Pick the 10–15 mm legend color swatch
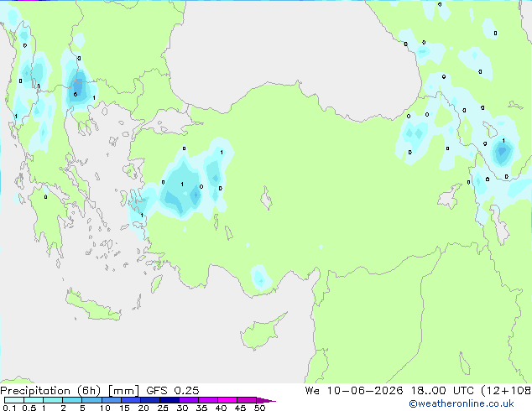 [111, 400]
